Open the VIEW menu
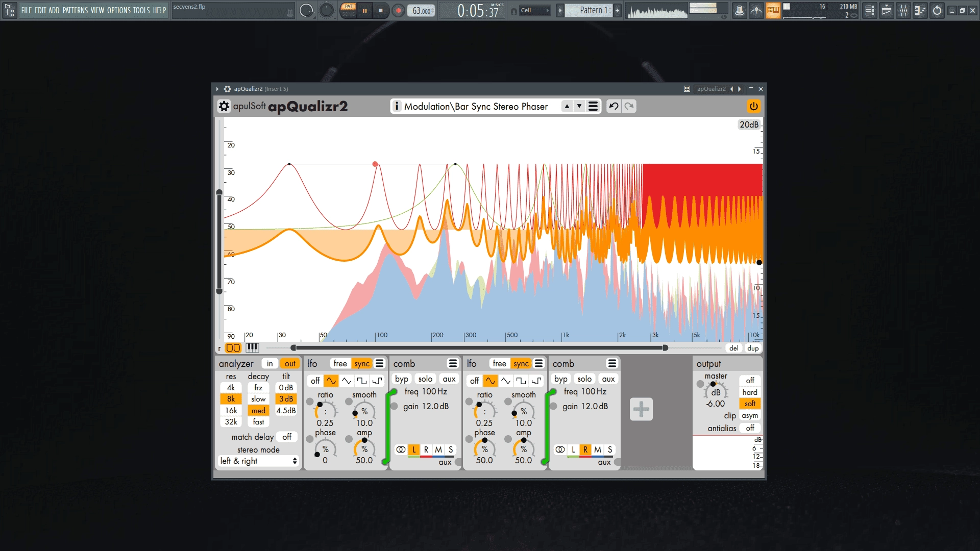This screenshot has height=551, width=980. [97, 10]
